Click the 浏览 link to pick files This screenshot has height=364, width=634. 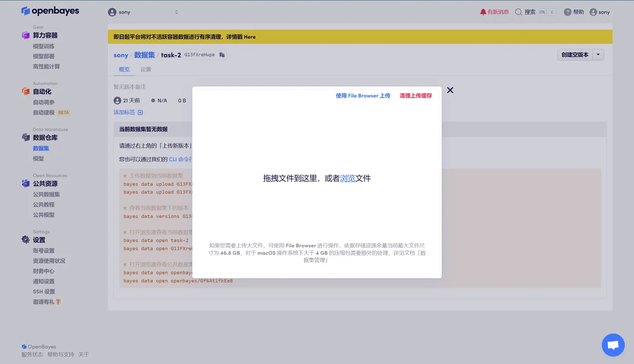click(x=348, y=178)
